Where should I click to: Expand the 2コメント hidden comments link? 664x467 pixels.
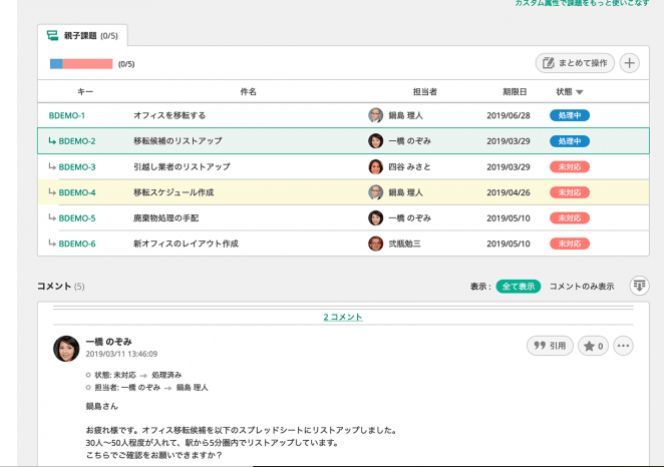point(342,317)
